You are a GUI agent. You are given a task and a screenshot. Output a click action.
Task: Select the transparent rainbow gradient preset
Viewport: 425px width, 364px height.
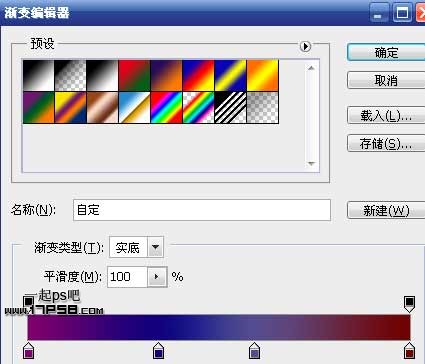tap(198, 107)
